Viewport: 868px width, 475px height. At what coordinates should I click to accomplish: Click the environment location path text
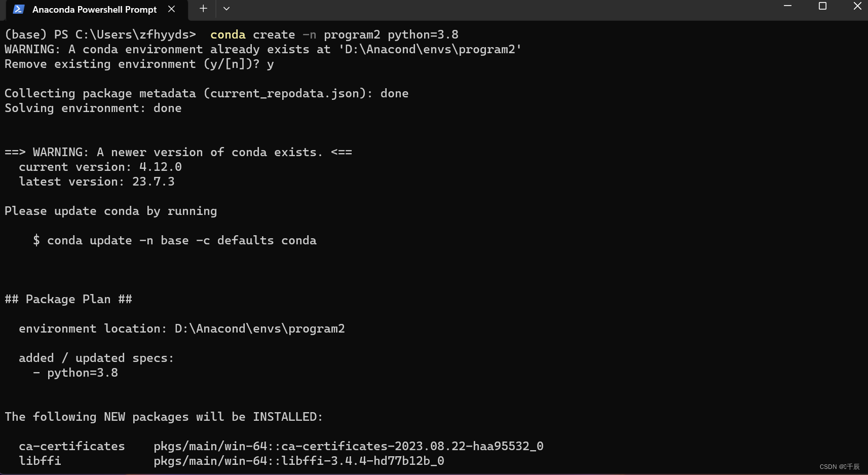pyautogui.click(x=259, y=328)
